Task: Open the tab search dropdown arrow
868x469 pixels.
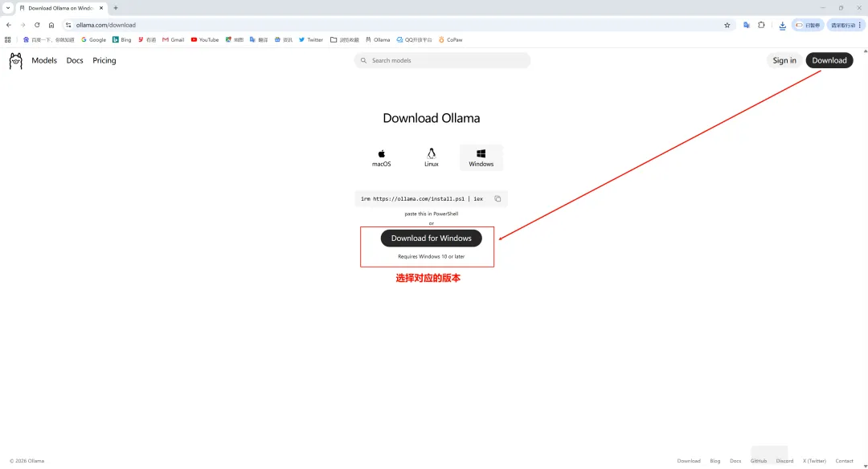Action: pyautogui.click(x=8, y=8)
